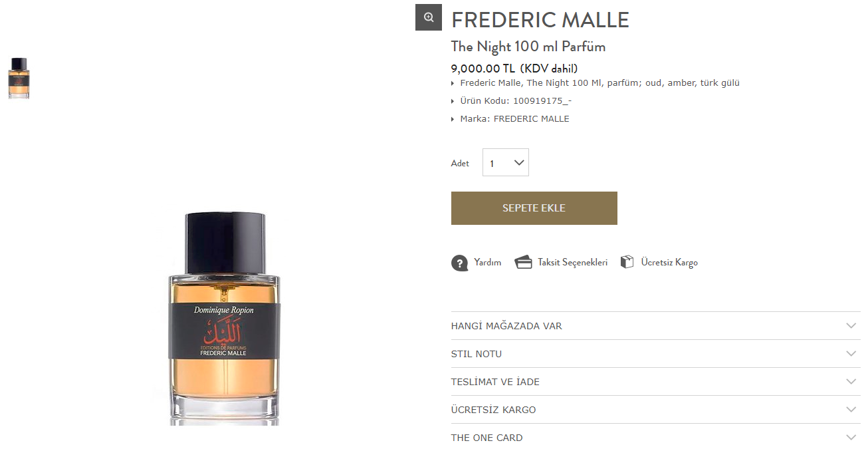Expand TESLİMAT VE İADE section
This screenshot has height=451, width=868.
pyautogui.click(x=655, y=382)
